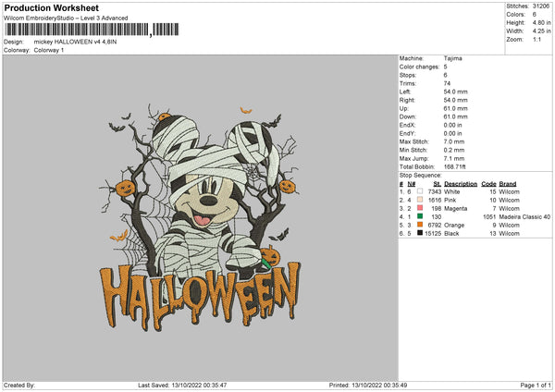Click the Pink thread color swatch
The height and width of the screenshot is (392, 555).
tap(420, 200)
